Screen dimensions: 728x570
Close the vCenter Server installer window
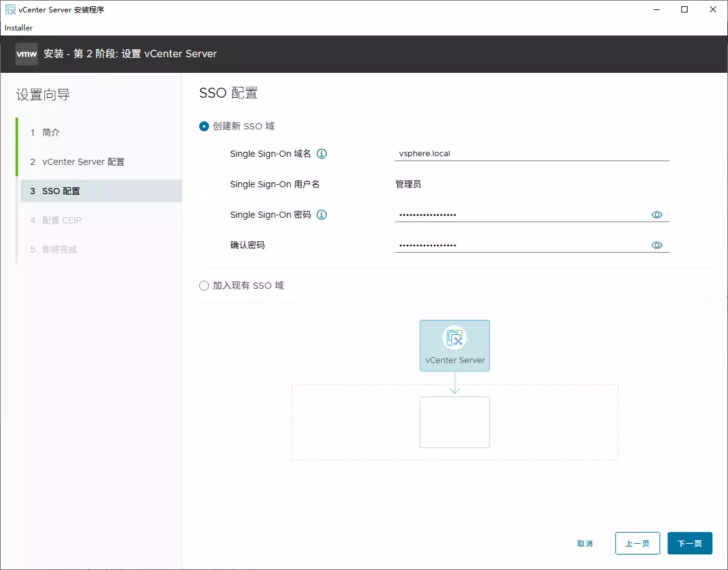pos(712,9)
